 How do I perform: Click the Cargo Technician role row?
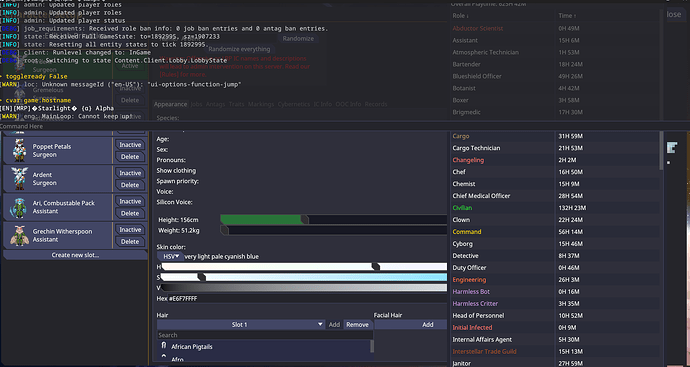554,148
